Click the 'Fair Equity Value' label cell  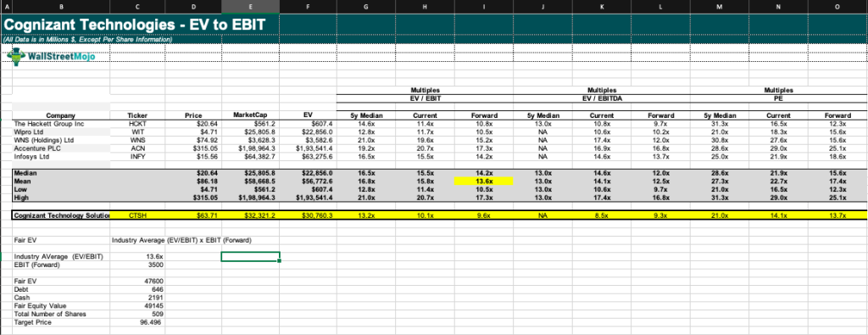coord(61,305)
